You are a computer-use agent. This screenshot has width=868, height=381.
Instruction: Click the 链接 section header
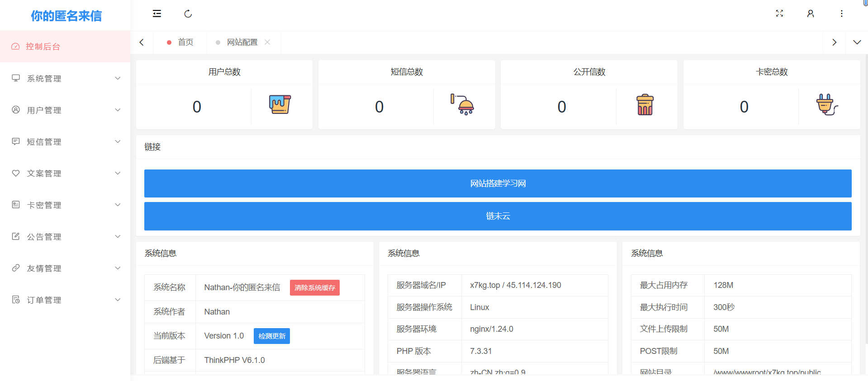(152, 147)
